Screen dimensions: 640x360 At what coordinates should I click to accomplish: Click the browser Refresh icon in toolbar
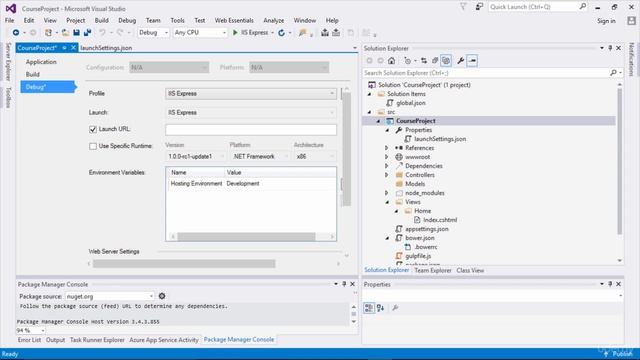pyautogui.click(x=281, y=33)
